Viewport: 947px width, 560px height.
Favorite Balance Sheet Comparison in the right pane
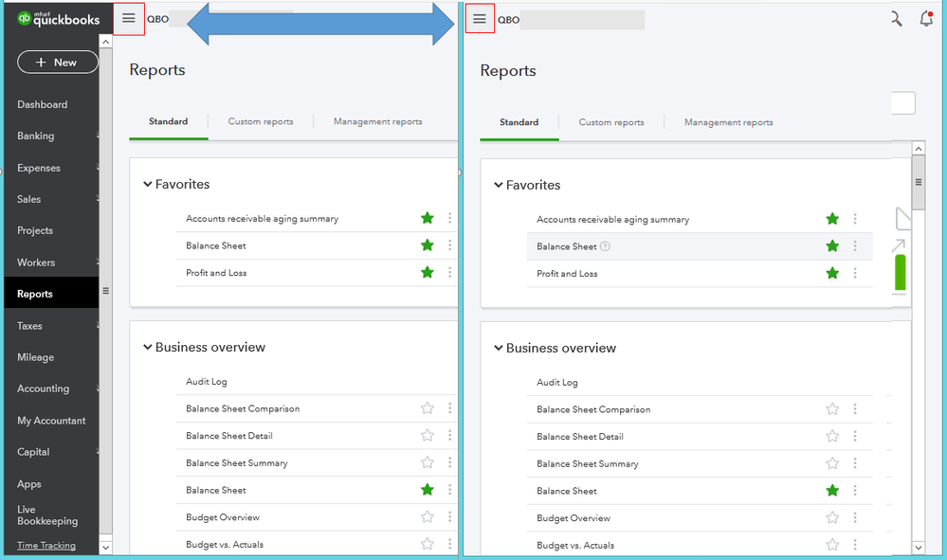click(832, 409)
